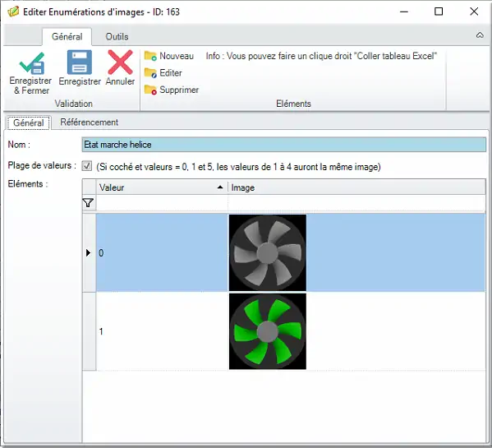This screenshot has height=448, width=492.
Task: Click the Nom text field
Action: pos(284,145)
